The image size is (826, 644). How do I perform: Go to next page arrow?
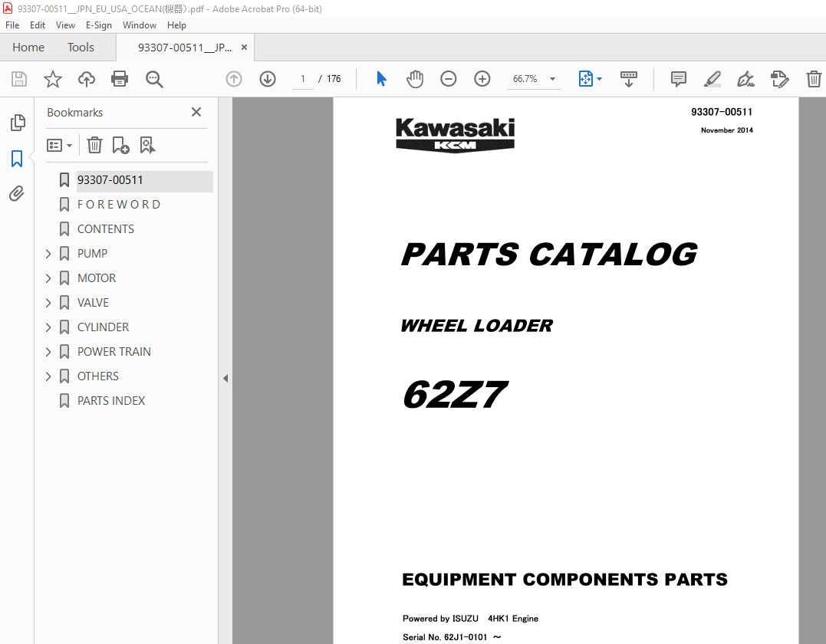[268, 79]
